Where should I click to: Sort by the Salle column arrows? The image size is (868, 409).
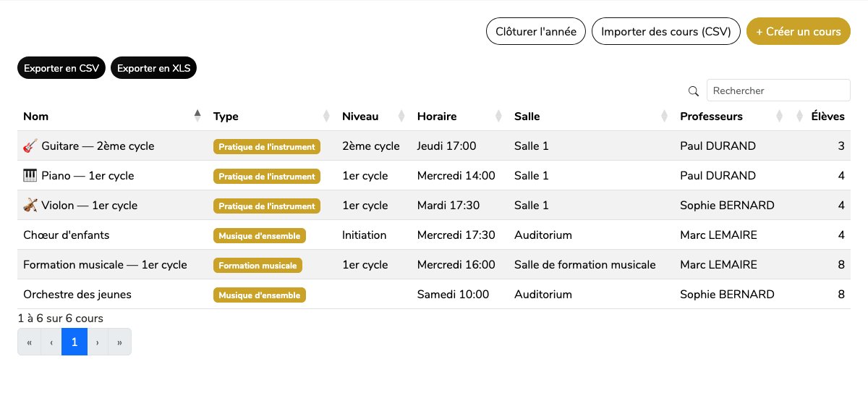click(664, 116)
